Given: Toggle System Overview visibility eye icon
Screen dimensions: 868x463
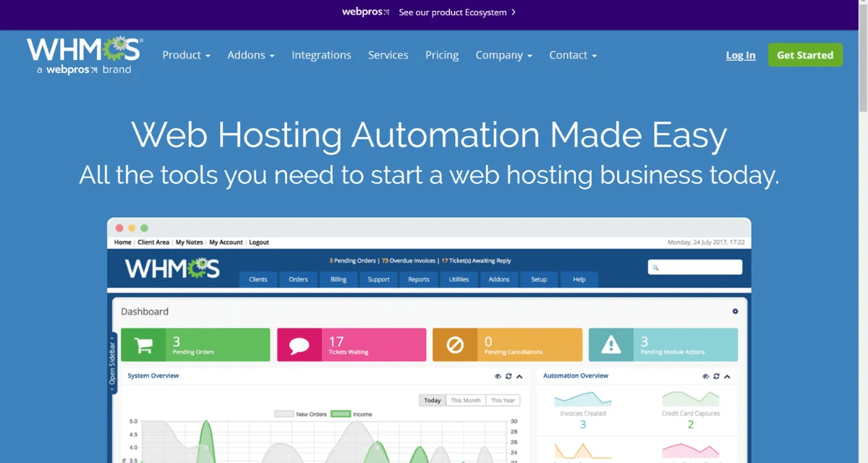Looking at the screenshot, I should [498, 376].
